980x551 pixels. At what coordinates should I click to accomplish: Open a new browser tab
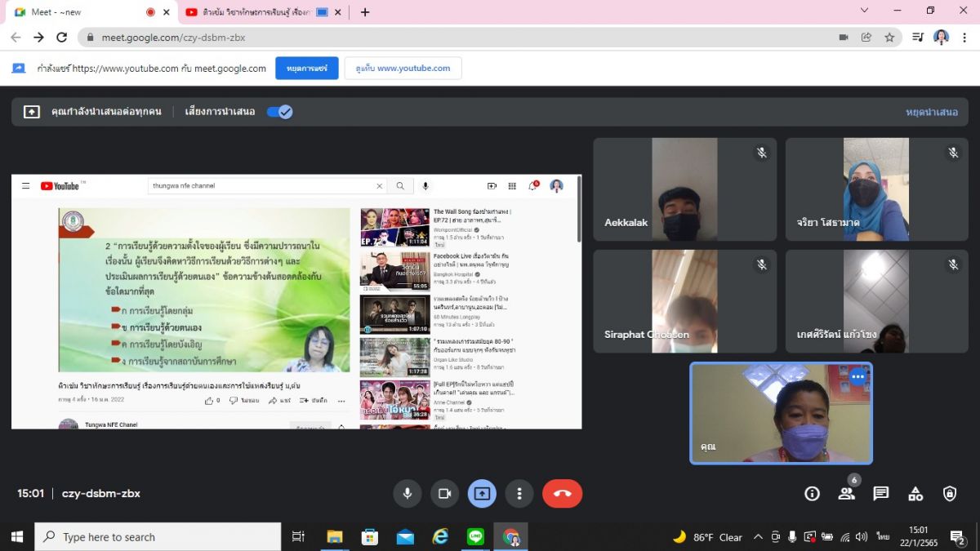point(365,12)
